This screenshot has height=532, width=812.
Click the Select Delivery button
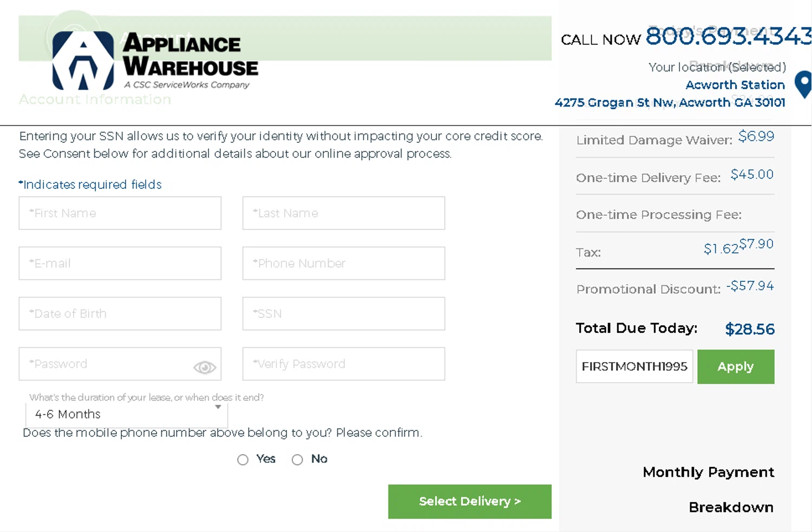[469, 501]
